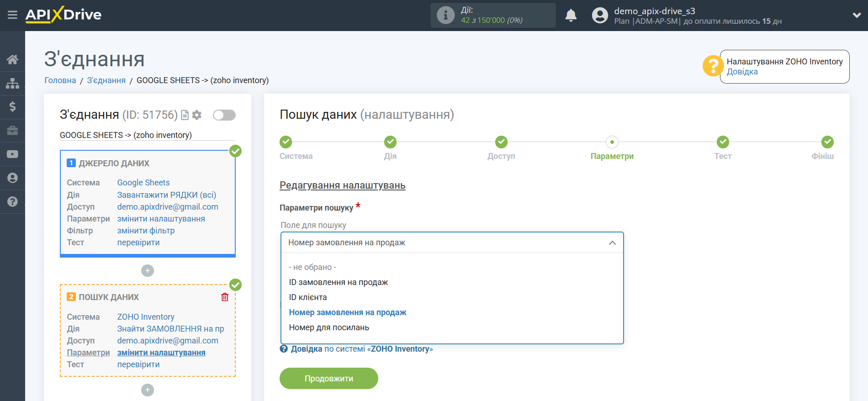The height and width of the screenshot is (401, 868).
Task: Click Завантажити РЯДКИ (всі) action link
Action: pos(167,195)
